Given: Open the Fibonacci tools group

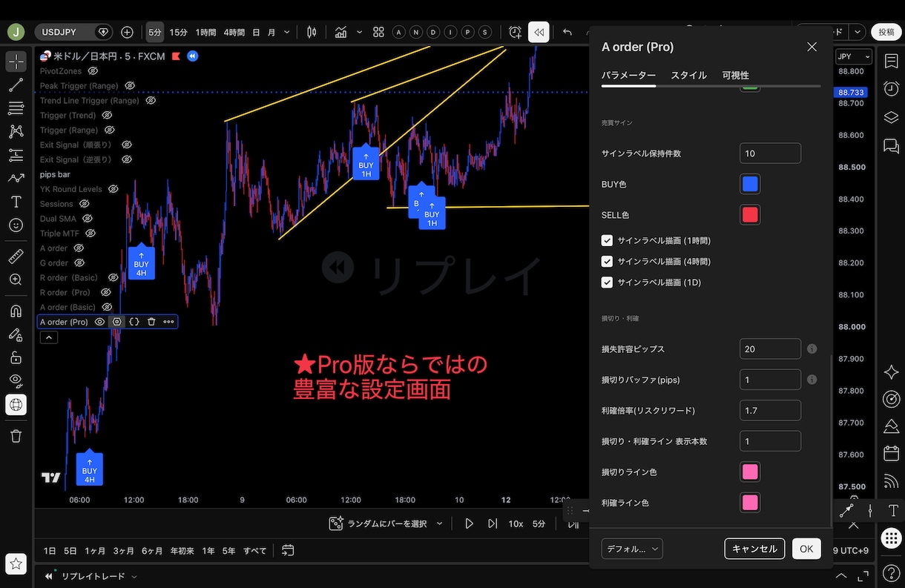Looking at the screenshot, I should click(16, 108).
